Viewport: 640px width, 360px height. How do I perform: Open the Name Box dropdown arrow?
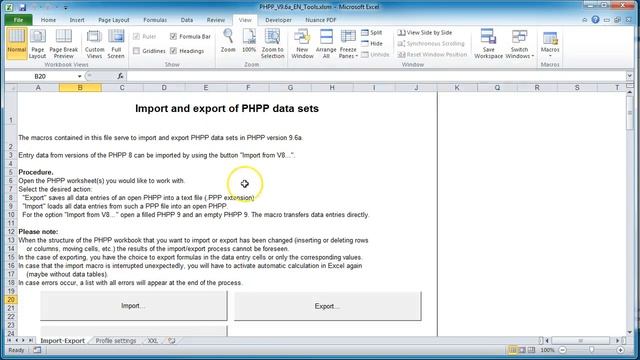(80, 76)
